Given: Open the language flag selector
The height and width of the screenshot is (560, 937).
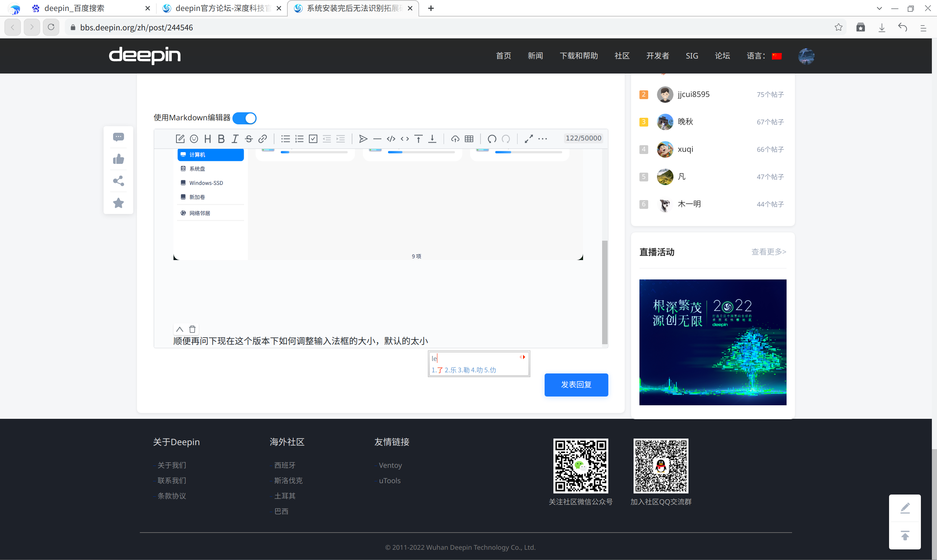Looking at the screenshot, I should (x=777, y=56).
